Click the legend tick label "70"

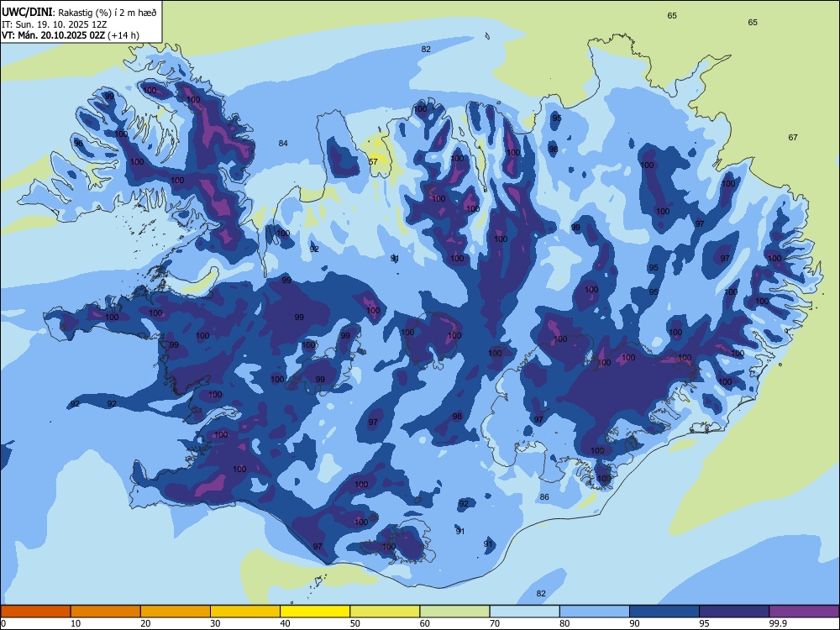tap(495, 623)
